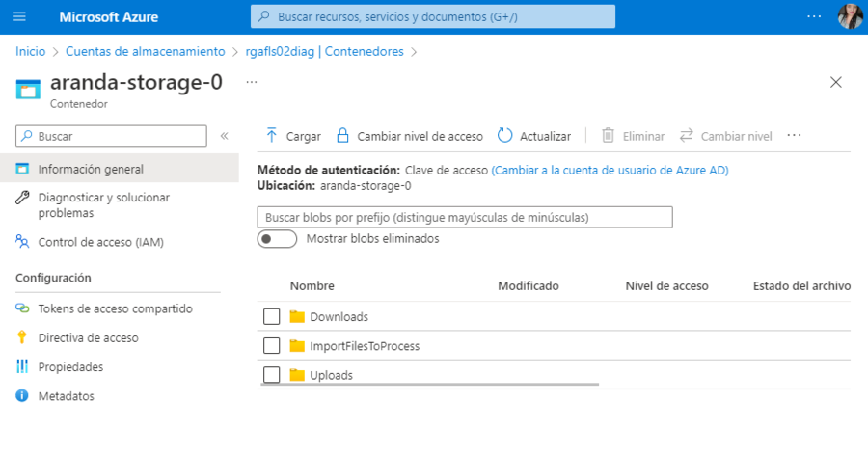Open the ImportFilesToProcess folder
The width and height of the screenshot is (868, 456).
coord(365,346)
